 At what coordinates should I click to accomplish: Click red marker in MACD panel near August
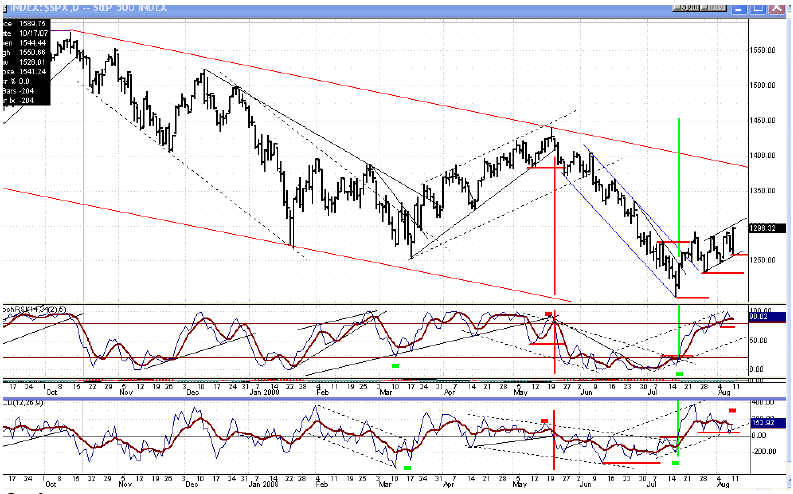(732, 410)
